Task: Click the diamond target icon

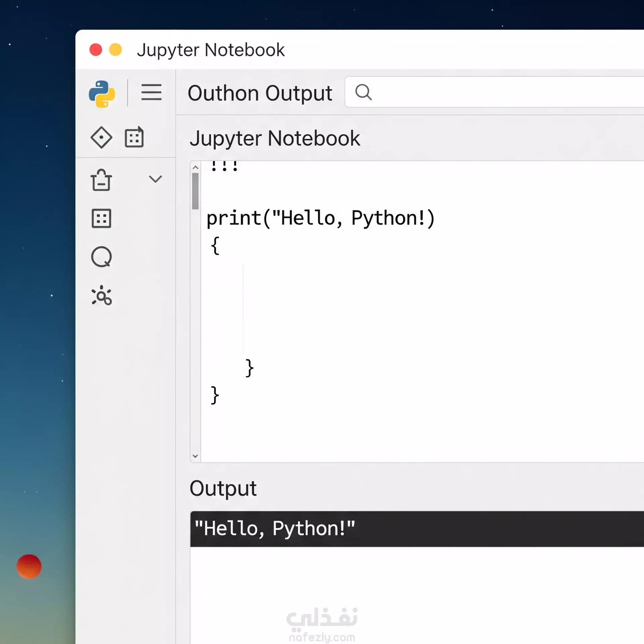Action: click(101, 137)
